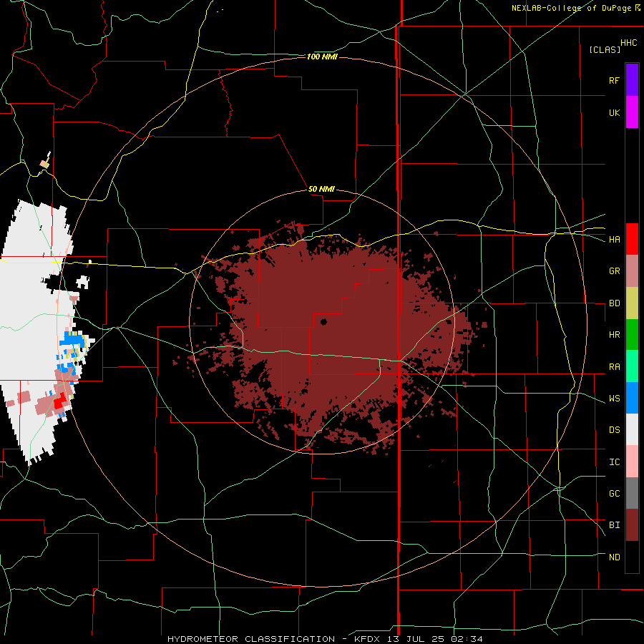Click the BI legend label

(x=614, y=525)
